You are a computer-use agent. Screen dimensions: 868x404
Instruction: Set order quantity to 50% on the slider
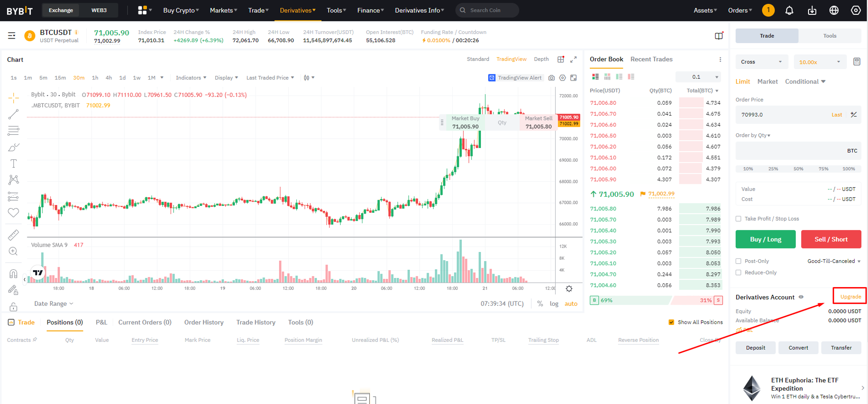(x=798, y=169)
